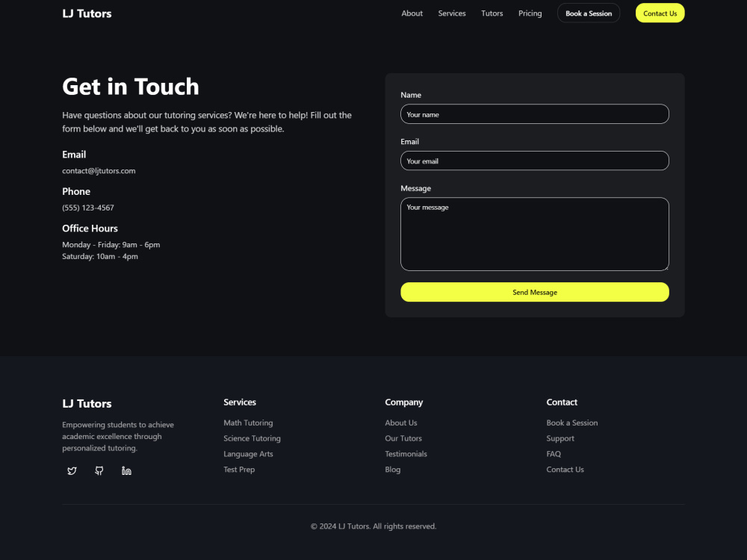Click the Monday - Friday: 9am - 6pm text

pyautogui.click(x=111, y=245)
